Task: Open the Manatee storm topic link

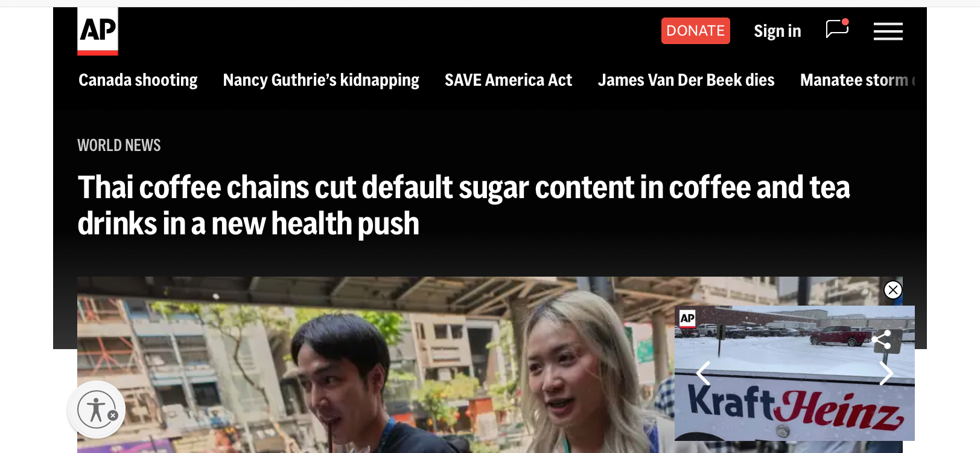Action: 857,80
